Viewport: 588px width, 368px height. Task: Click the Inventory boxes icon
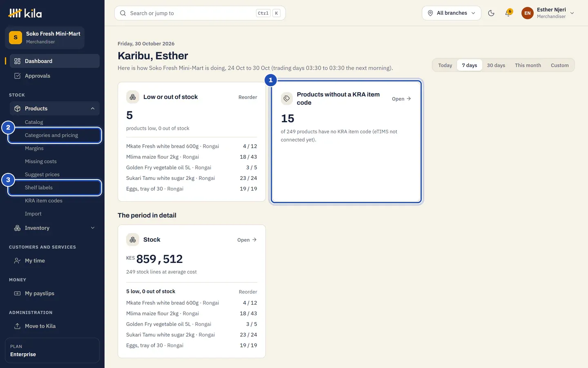pyautogui.click(x=17, y=228)
